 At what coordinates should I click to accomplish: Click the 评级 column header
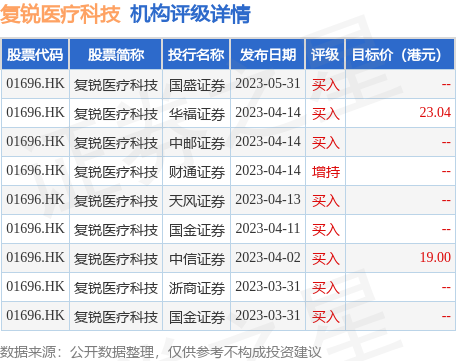point(325,54)
